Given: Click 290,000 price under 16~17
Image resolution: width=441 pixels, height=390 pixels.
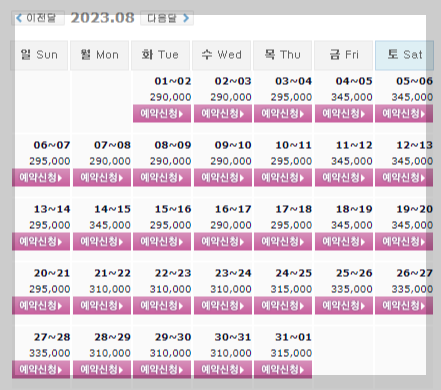Looking at the screenshot, I should pyautogui.click(x=231, y=225).
